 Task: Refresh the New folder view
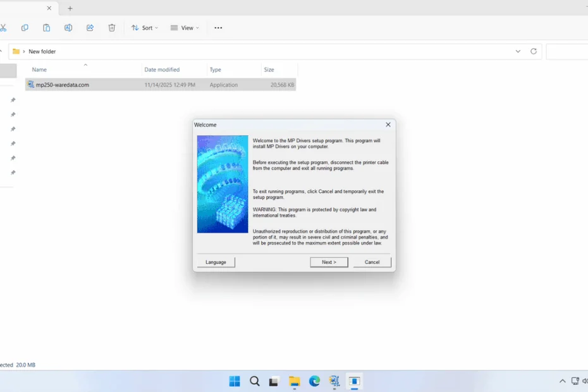[x=534, y=51]
